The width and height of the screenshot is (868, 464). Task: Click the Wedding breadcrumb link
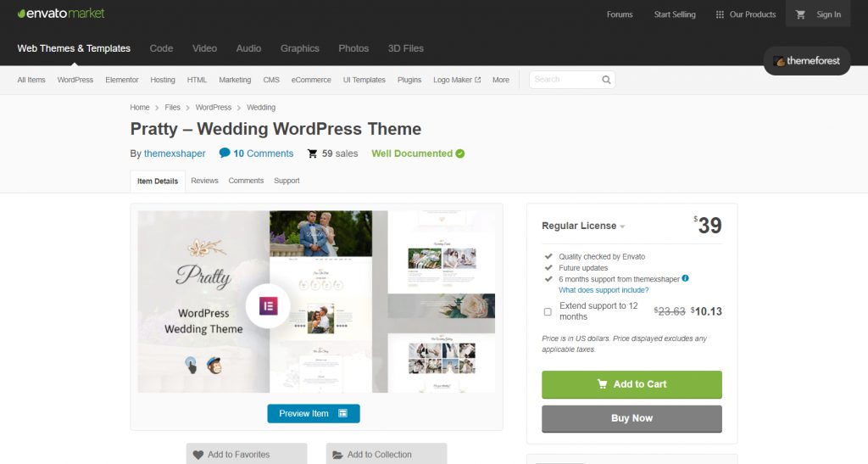point(261,108)
